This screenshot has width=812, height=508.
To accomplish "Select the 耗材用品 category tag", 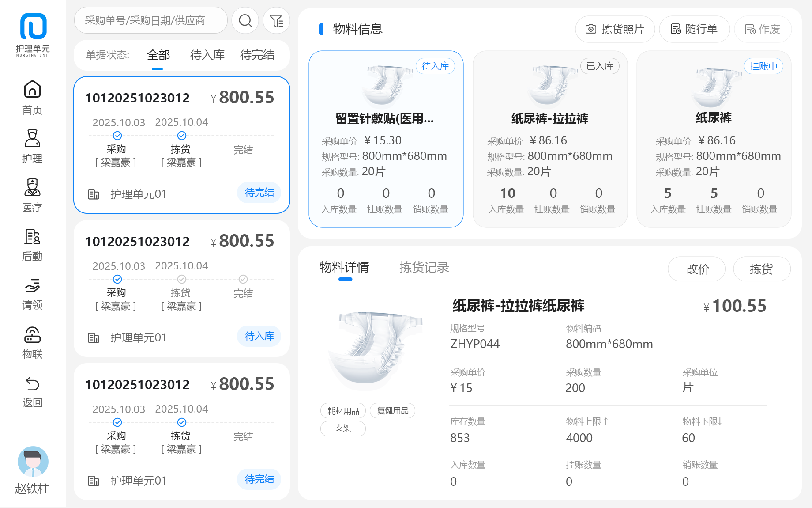I will click(x=343, y=411).
